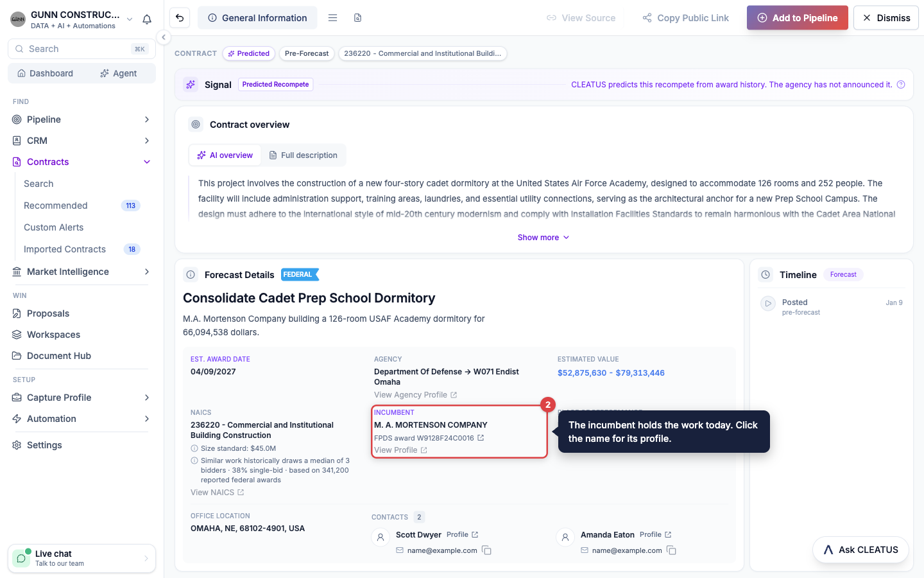This screenshot has height=578, width=924.
Task: Click the Signal sparkle icon
Action: click(191, 85)
